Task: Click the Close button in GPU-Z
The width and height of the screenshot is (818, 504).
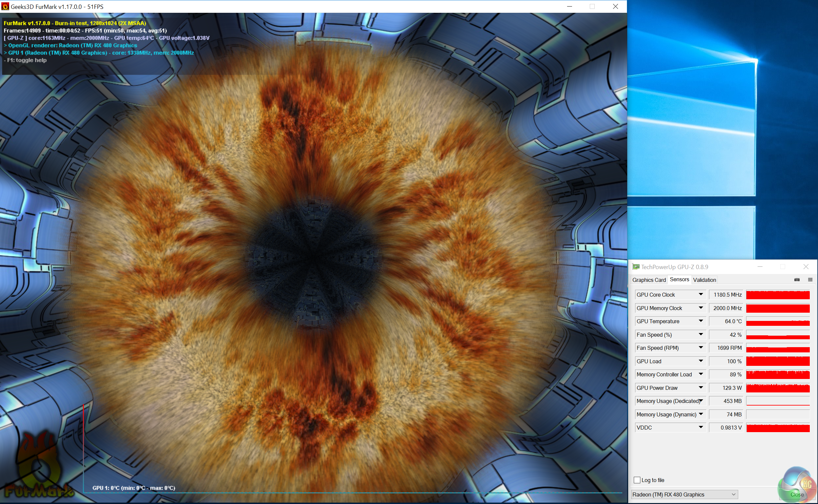Action: coord(797,494)
